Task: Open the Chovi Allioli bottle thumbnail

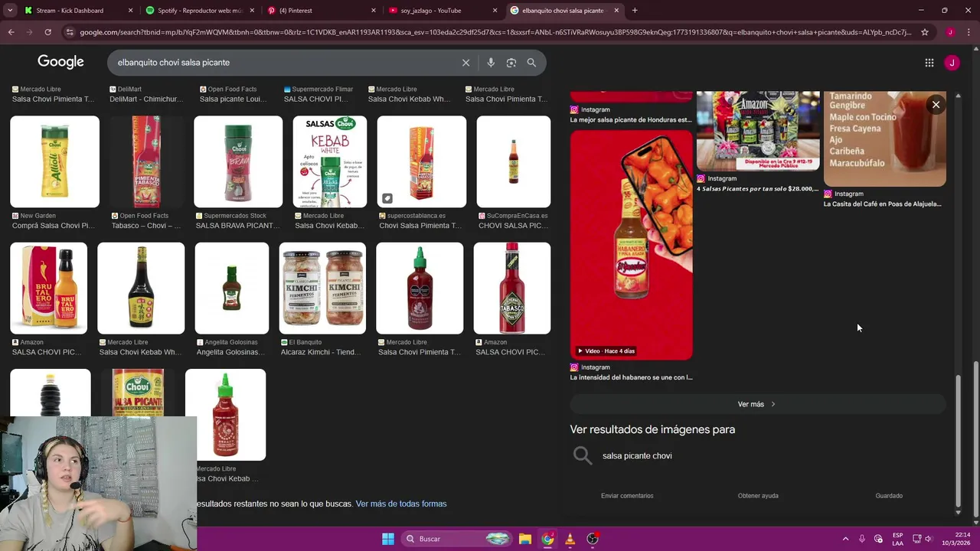Action: pos(54,161)
